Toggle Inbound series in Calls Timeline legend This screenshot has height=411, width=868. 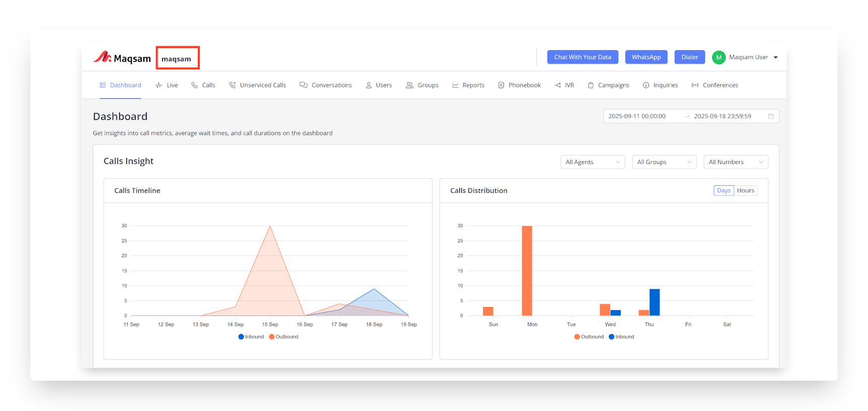[x=251, y=337]
